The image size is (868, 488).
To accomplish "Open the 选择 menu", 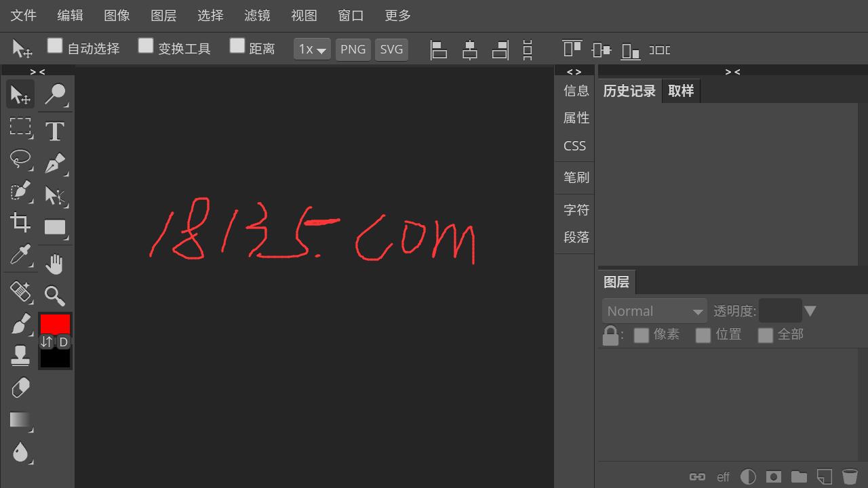I will tap(211, 16).
